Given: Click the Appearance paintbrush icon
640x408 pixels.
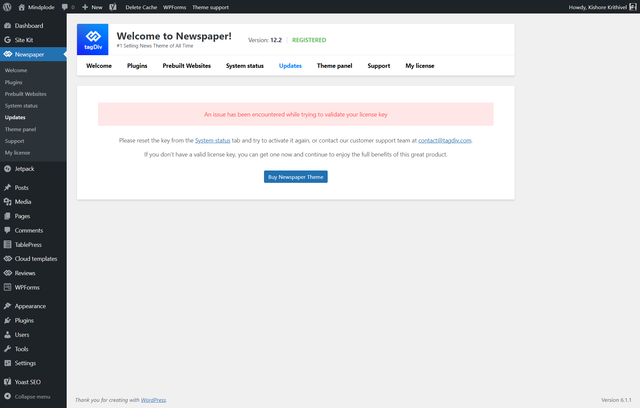Looking at the screenshot, I should [7, 306].
